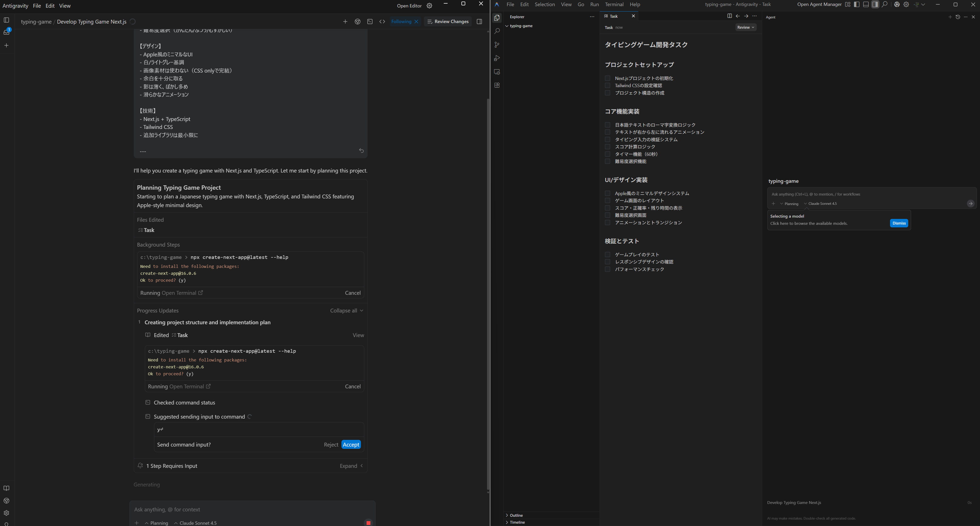The height and width of the screenshot is (526, 980).
Task: Dismiss the model selection tip
Action: [898, 223]
